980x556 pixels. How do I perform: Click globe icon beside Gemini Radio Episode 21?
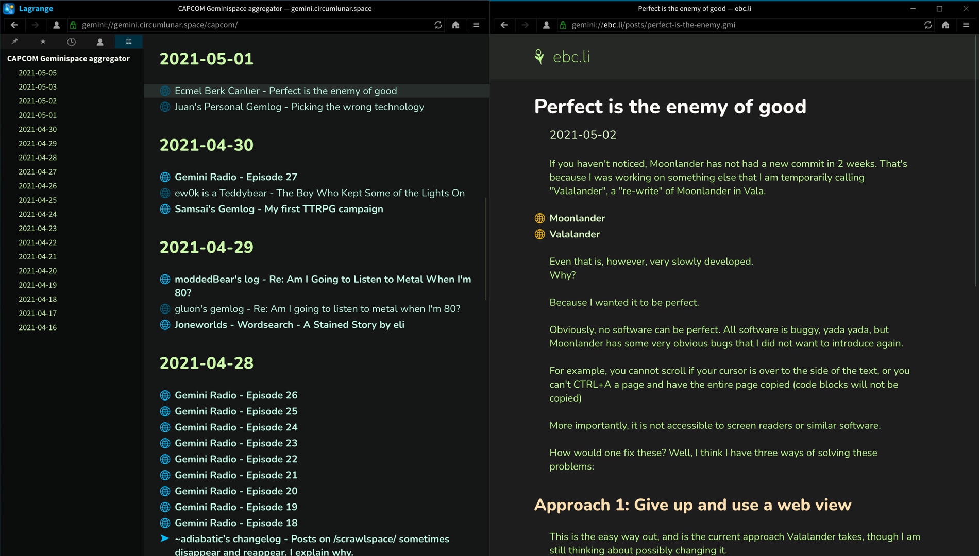(x=165, y=475)
